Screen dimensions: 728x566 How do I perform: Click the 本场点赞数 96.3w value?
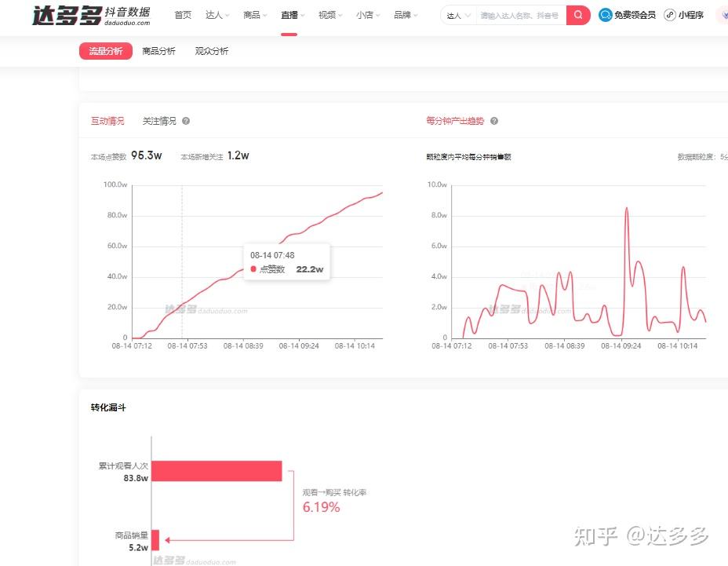[x=146, y=155]
